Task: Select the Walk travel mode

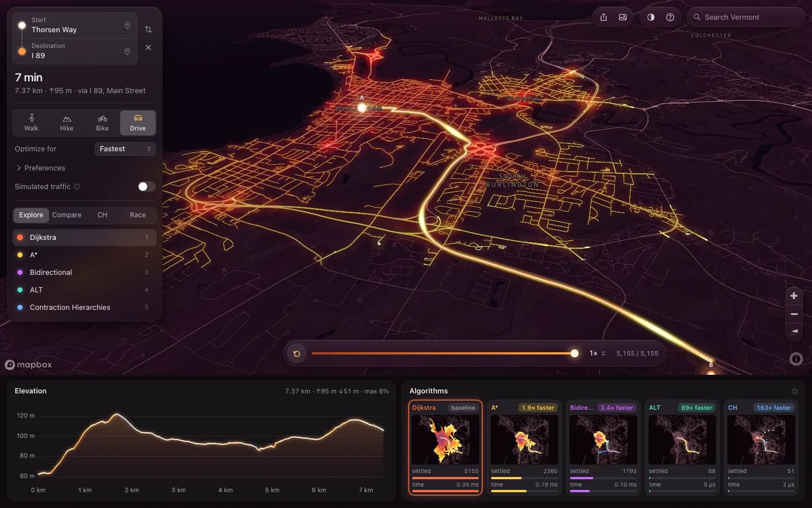Action: tap(31, 122)
